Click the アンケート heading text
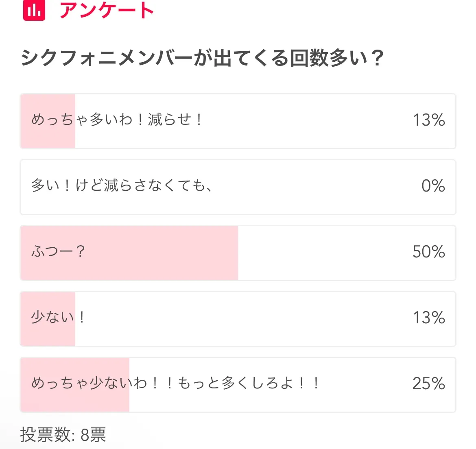 click(x=107, y=10)
